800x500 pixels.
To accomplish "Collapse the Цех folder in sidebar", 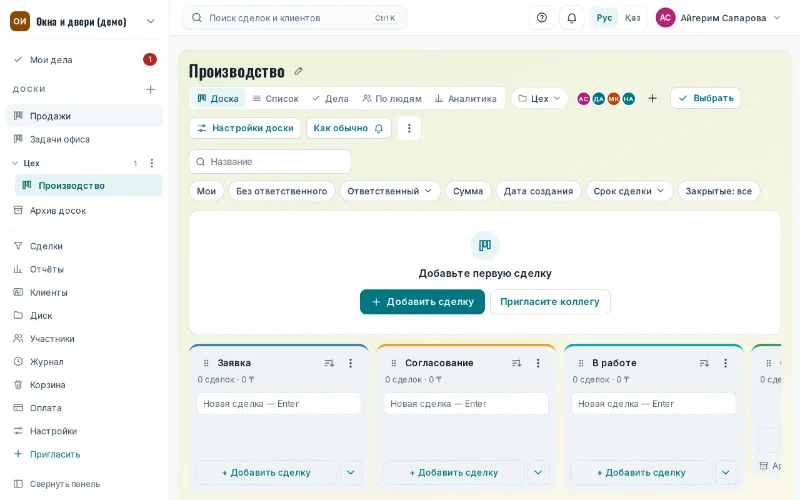I will click(x=15, y=163).
